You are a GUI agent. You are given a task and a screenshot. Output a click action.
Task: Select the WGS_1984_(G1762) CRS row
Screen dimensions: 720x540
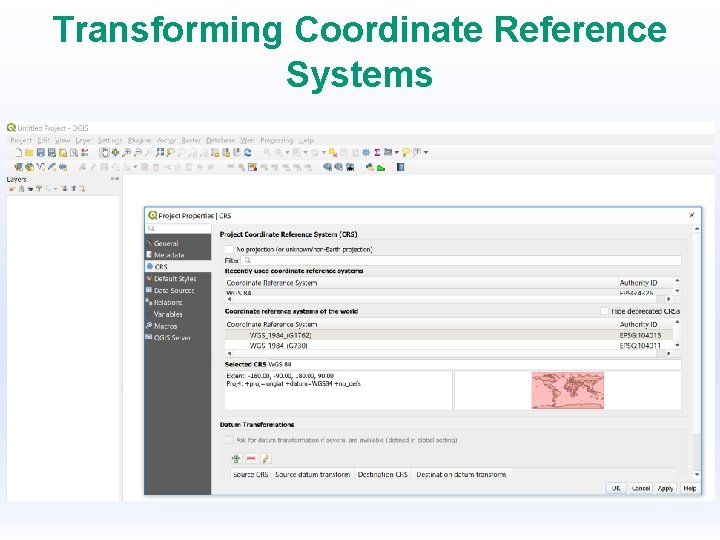449,336
